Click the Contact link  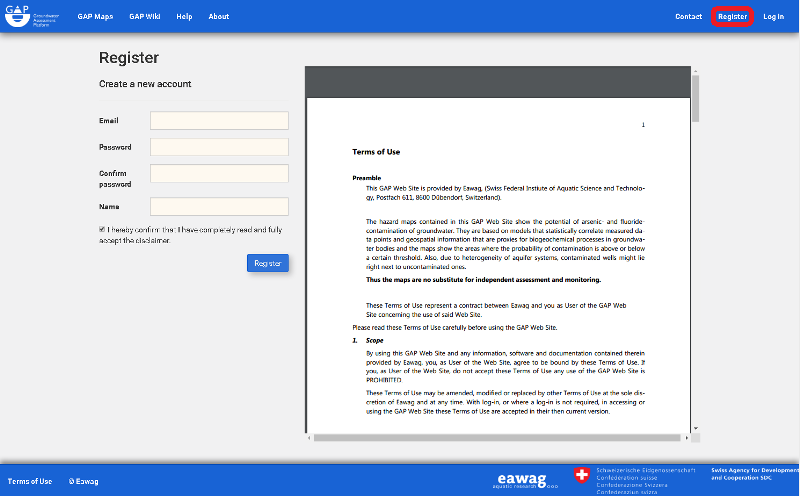[688, 16]
